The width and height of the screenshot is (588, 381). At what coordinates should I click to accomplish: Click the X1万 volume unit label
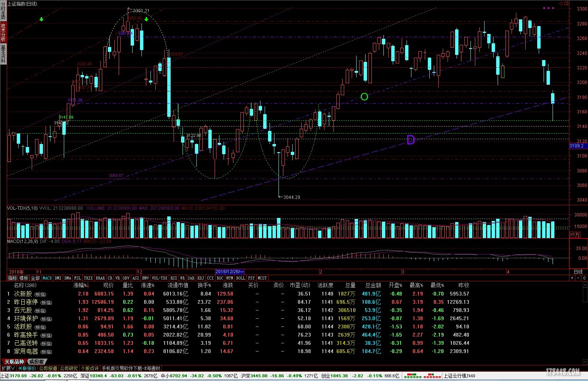(575, 235)
